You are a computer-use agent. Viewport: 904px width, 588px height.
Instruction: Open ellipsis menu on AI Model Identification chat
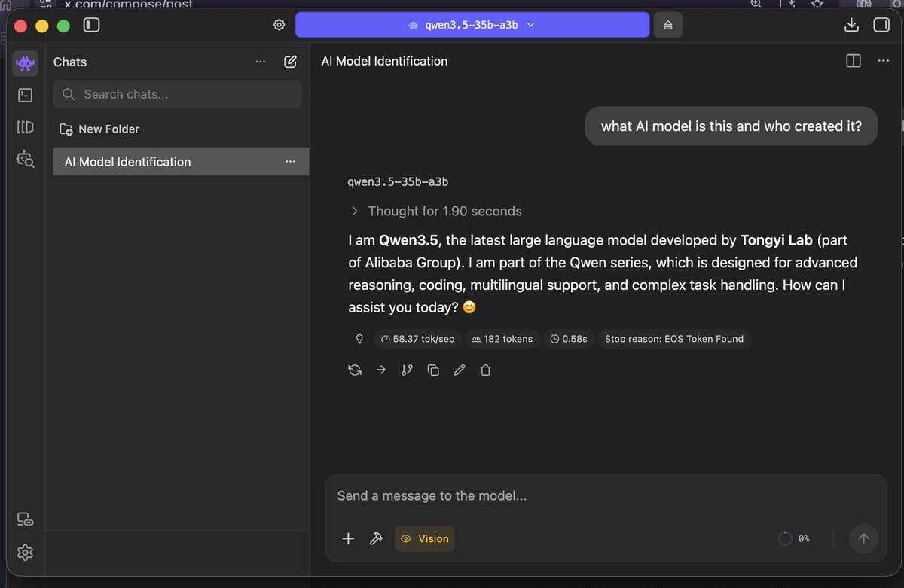click(x=290, y=162)
